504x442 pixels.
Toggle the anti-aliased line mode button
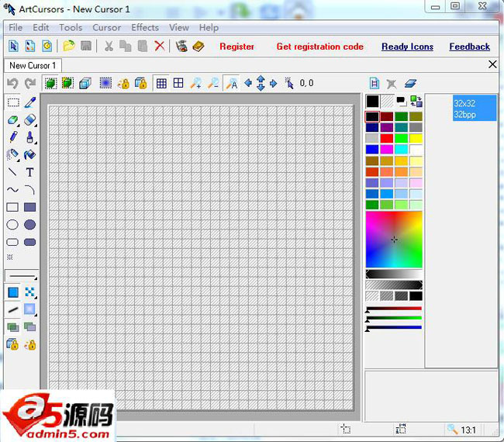click(13, 310)
